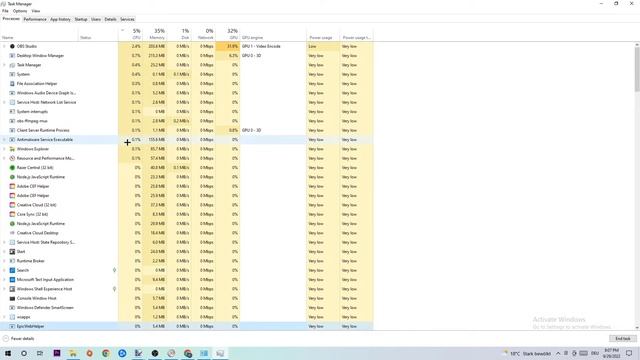
Task: Open Premiere Pro from the taskbar
Action: [x=57, y=353]
